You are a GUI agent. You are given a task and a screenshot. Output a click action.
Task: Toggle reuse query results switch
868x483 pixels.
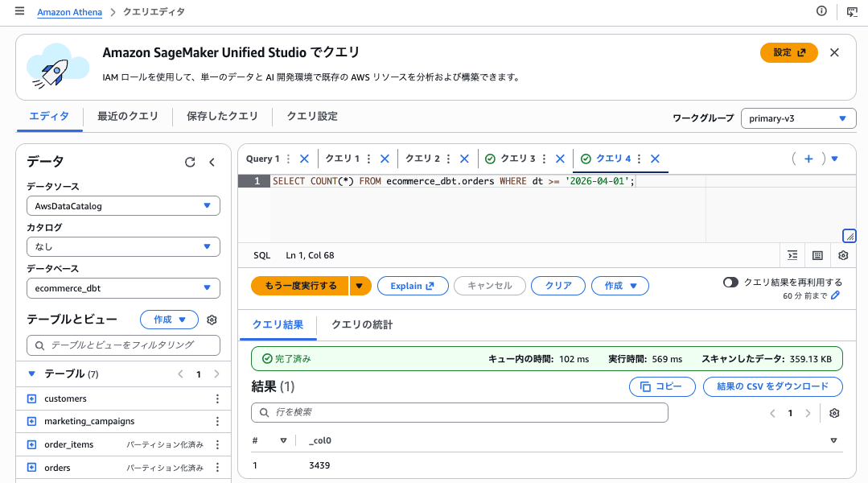[x=730, y=283]
